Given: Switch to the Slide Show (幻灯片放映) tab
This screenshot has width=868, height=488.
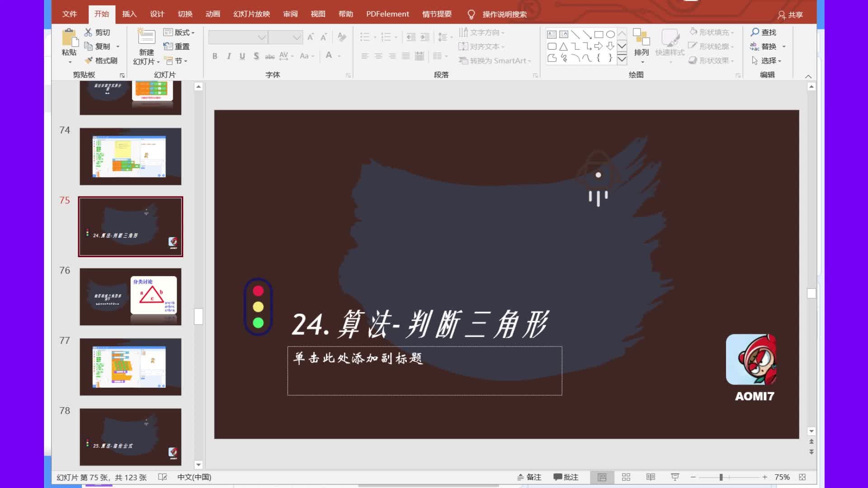Looking at the screenshot, I should tap(251, 14).
